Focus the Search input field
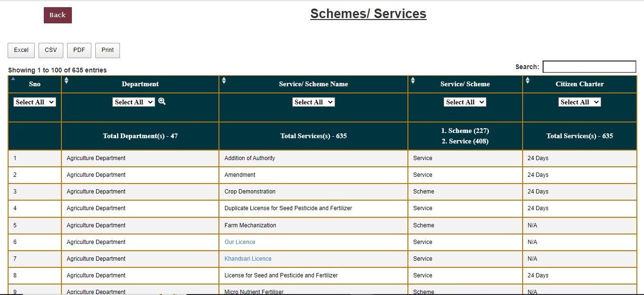This screenshot has width=644, height=295. [x=589, y=67]
